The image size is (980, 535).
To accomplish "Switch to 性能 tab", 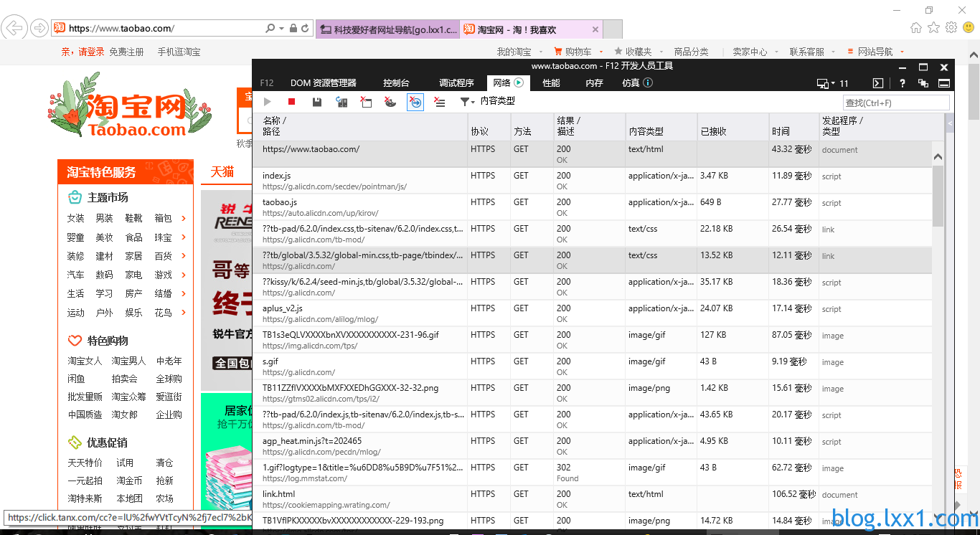I will [x=551, y=83].
